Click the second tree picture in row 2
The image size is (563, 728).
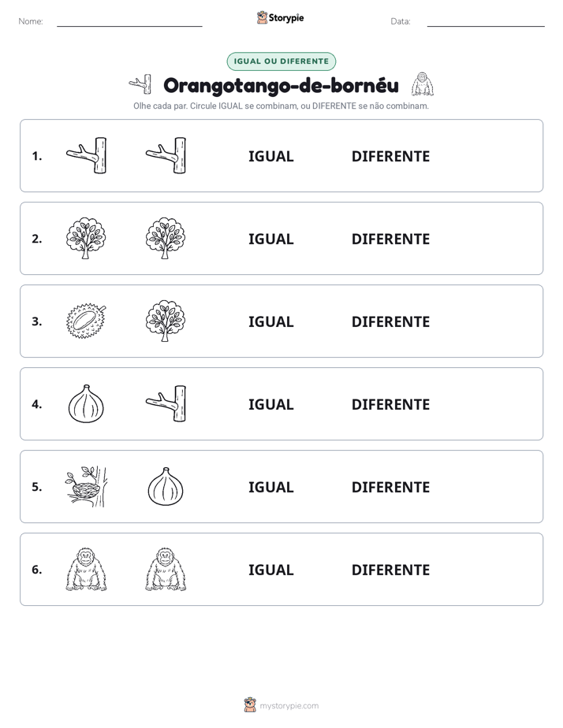[x=166, y=238]
